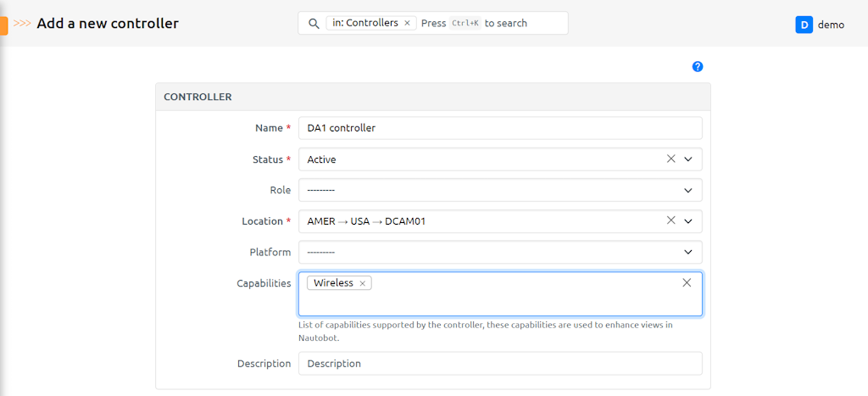868x396 pixels.
Task: Clear the Location field selection
Action: coord(670,220)
